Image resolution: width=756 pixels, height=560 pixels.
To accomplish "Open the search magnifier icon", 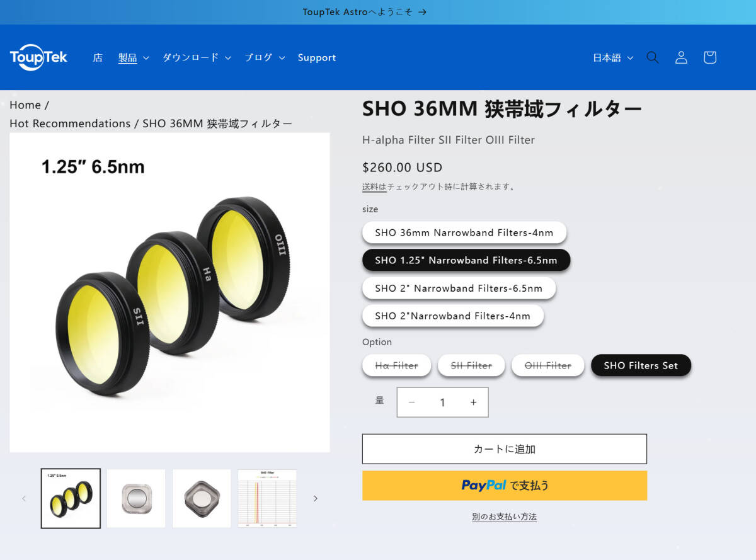I will tap(653, 57).
